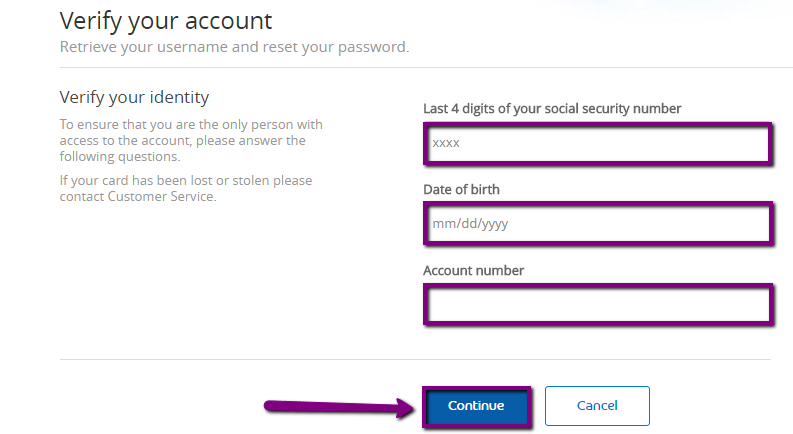Click the mm/dd/yyyy placeholder text
The image size is (793, 434).
(x=470, y=224)
